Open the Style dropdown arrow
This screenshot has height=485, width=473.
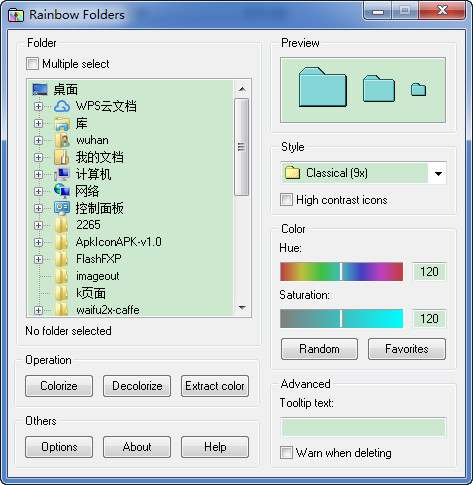tap(438, 173)
